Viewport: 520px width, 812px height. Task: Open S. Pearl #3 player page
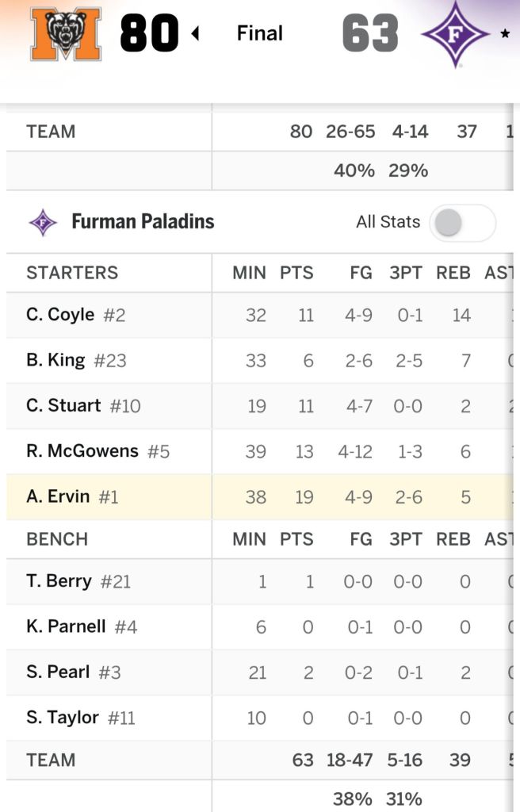click(74, 672)
